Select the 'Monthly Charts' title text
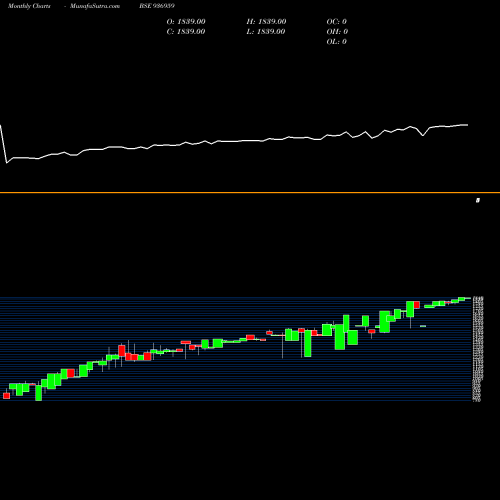Image resolution: width=500 pixels, height=500 pixels. [x=29, y=6]
